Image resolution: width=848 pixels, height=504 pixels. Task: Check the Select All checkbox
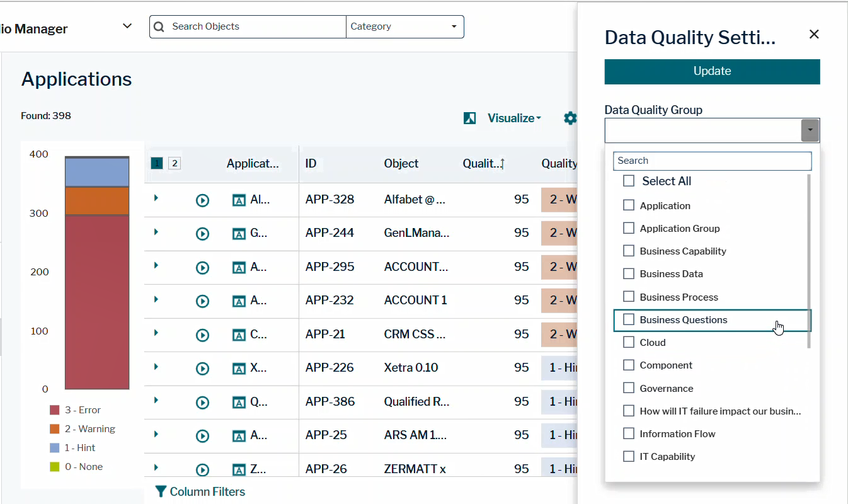pyautogui.click(x=628, y=180)
